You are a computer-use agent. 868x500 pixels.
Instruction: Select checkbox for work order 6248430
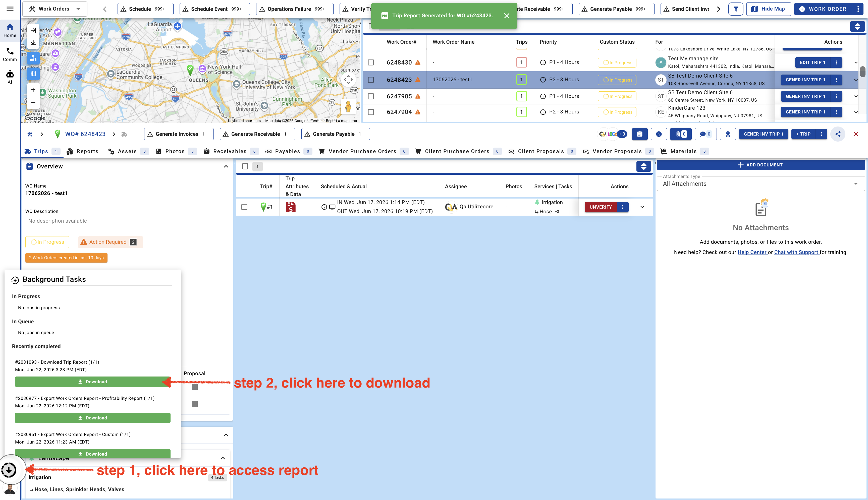pos(371,62)
